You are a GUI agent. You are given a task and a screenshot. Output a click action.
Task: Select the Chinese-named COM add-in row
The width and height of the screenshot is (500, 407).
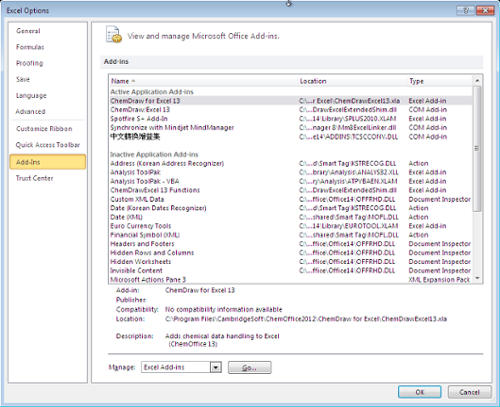click(291, 137)
